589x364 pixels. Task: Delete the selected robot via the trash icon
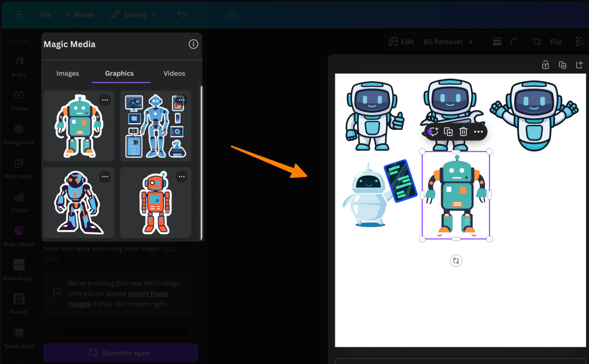point(464,132)
